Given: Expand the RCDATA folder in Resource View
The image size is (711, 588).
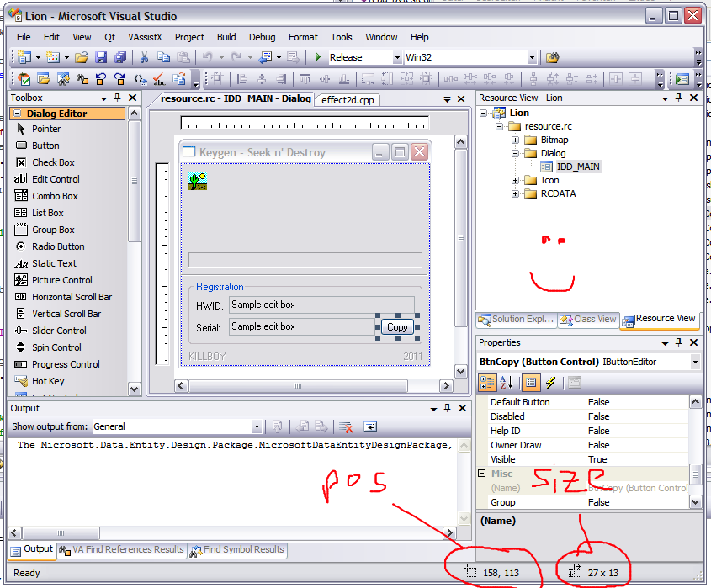Looking at the screenshot, I should pos(515,194).
